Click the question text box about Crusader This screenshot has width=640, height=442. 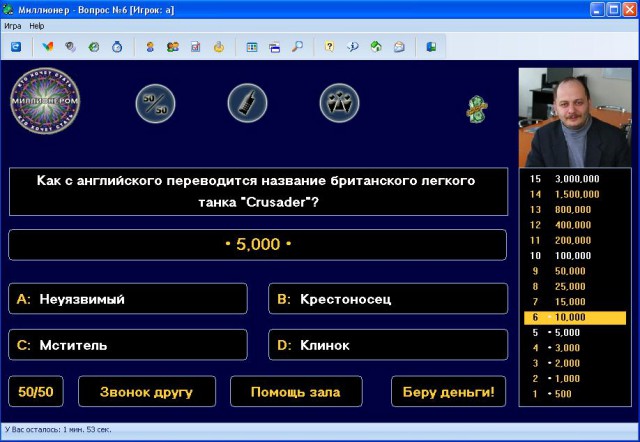(258, 191)
